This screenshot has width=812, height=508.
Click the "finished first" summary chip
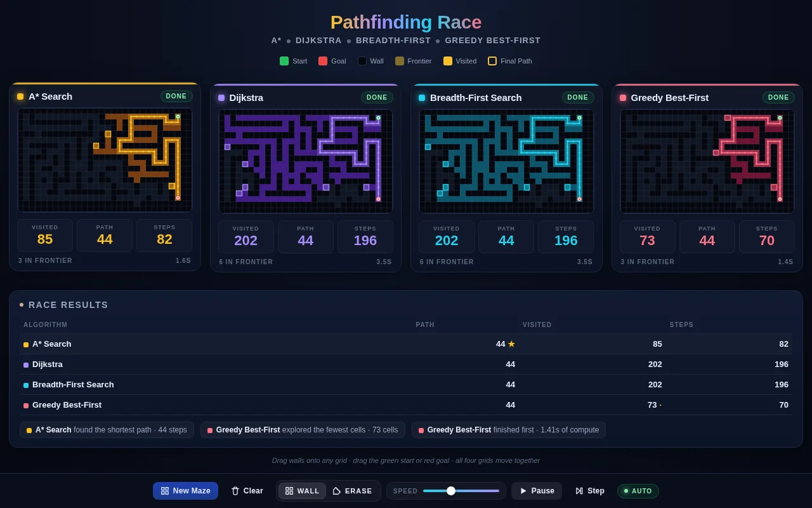click(509, 430)
